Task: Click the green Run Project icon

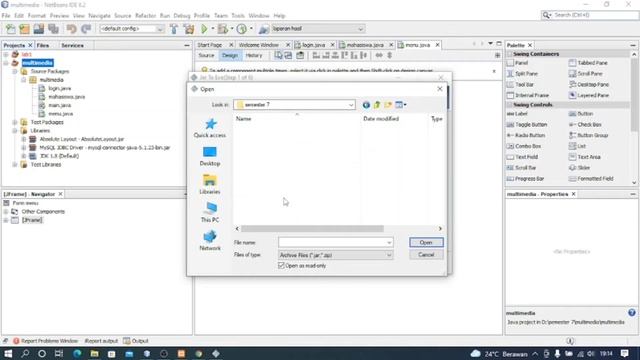Action: (x=204, y=29)
